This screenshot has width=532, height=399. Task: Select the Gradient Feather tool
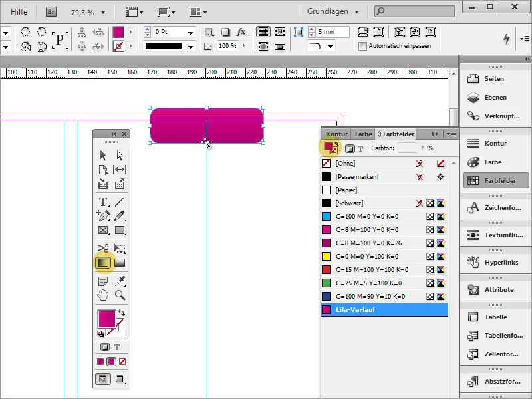pos(120,263)
